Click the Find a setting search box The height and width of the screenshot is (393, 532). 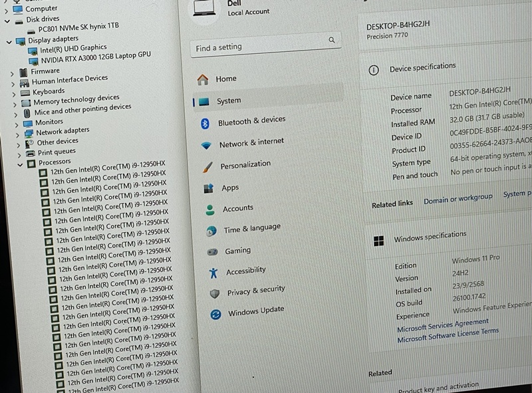[263, 48]
